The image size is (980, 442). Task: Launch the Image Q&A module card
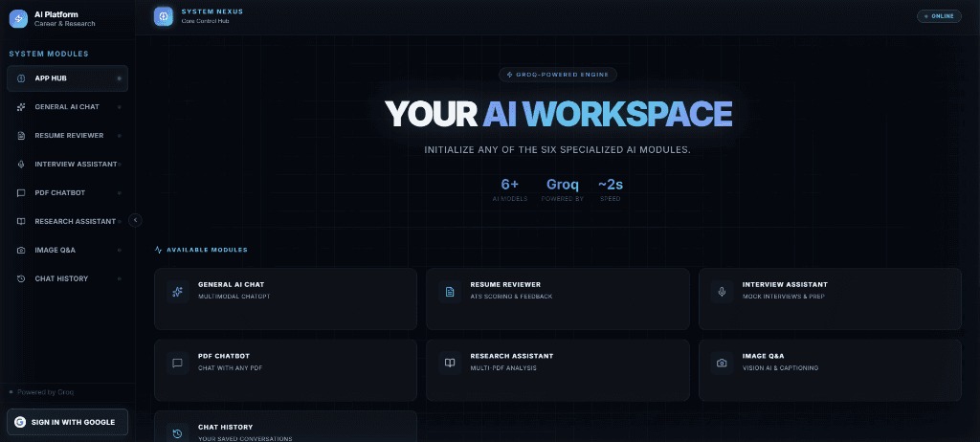[x=830, y=370]
